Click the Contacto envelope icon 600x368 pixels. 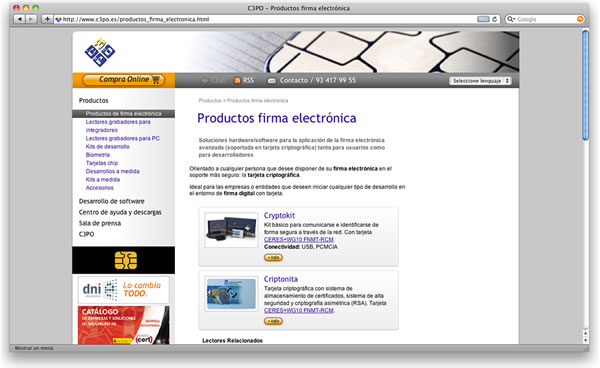272,81
